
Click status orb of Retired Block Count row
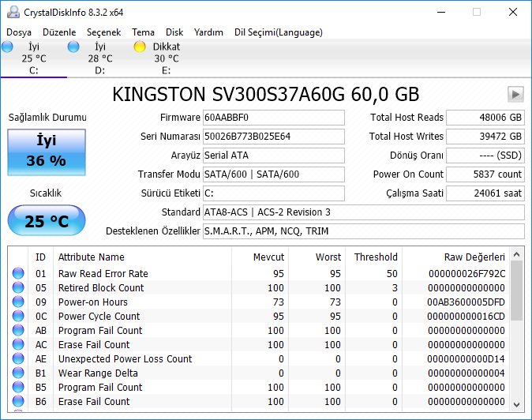click(18, 287)
